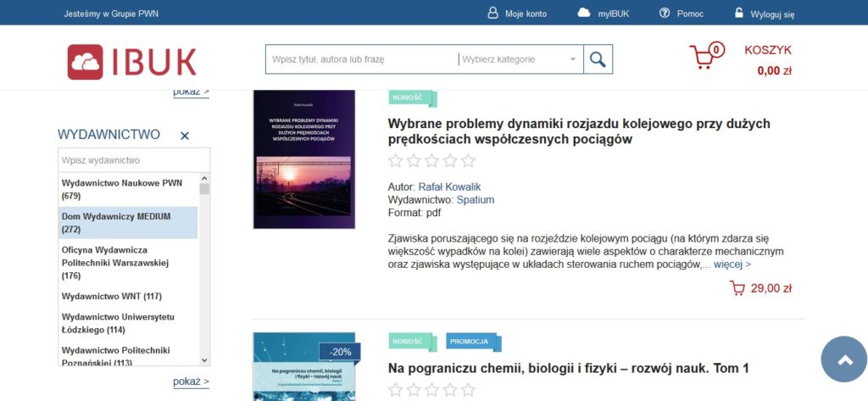Viewport: 868px width, 401px height.
Task: Click the publisher list scroll-up arrow
Action: pos(204,178)
